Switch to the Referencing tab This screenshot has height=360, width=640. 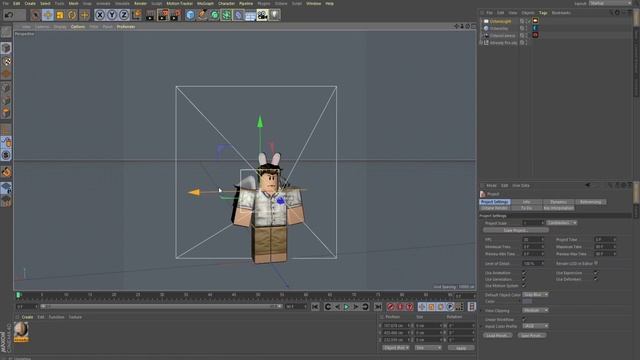pyautogui.click(x=591, y=202)
